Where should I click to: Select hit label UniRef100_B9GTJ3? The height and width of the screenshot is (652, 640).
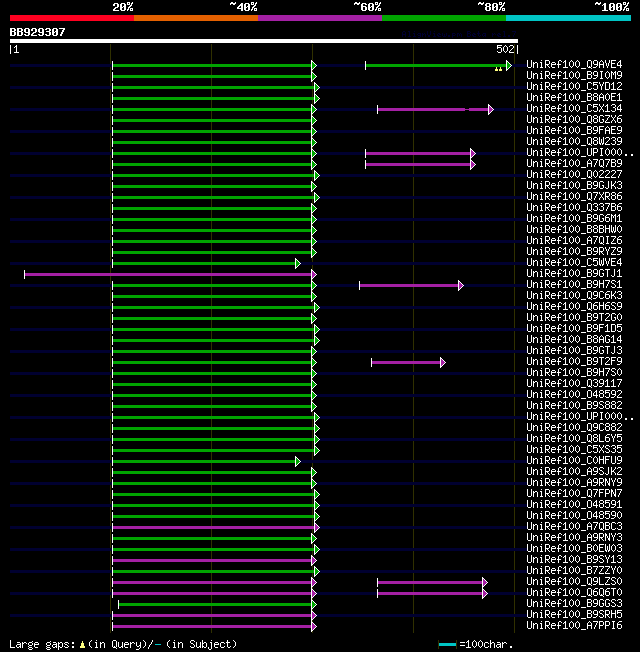[x=574, y=351]
